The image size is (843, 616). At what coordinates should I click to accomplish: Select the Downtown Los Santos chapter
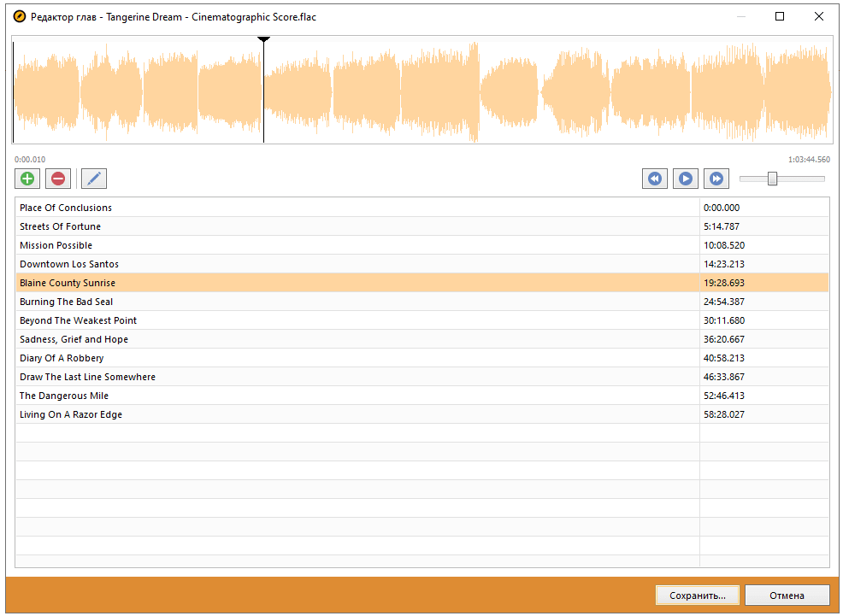click(x=69, y=264)
